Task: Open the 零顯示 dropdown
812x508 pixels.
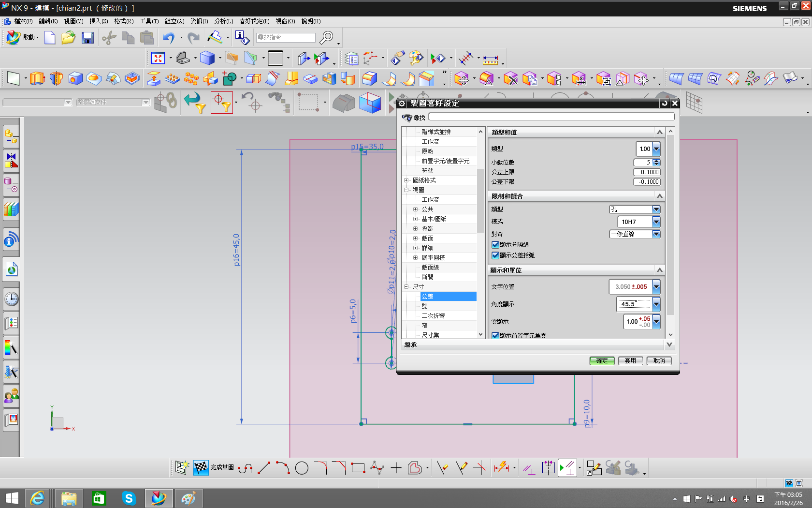Action: pos(656,321)
